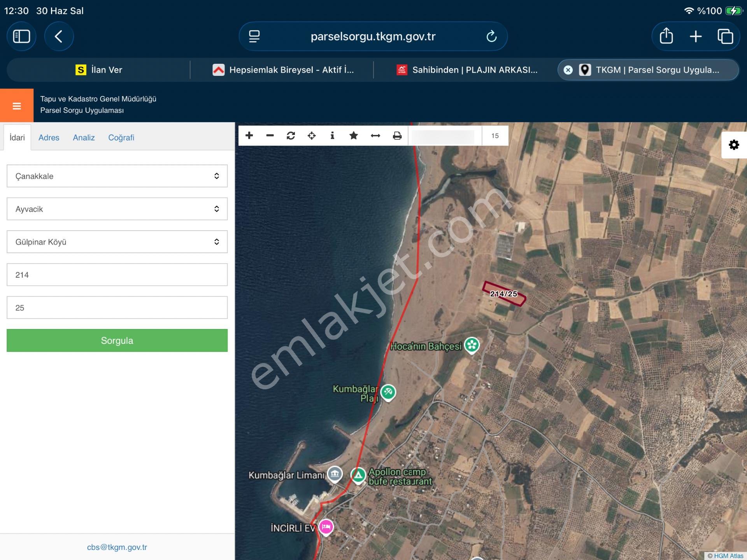The width and height of the screenshot is (747, 560).
Task: Open the cbs@tkgm.gov.tr email link
Action: coord(117,547)
